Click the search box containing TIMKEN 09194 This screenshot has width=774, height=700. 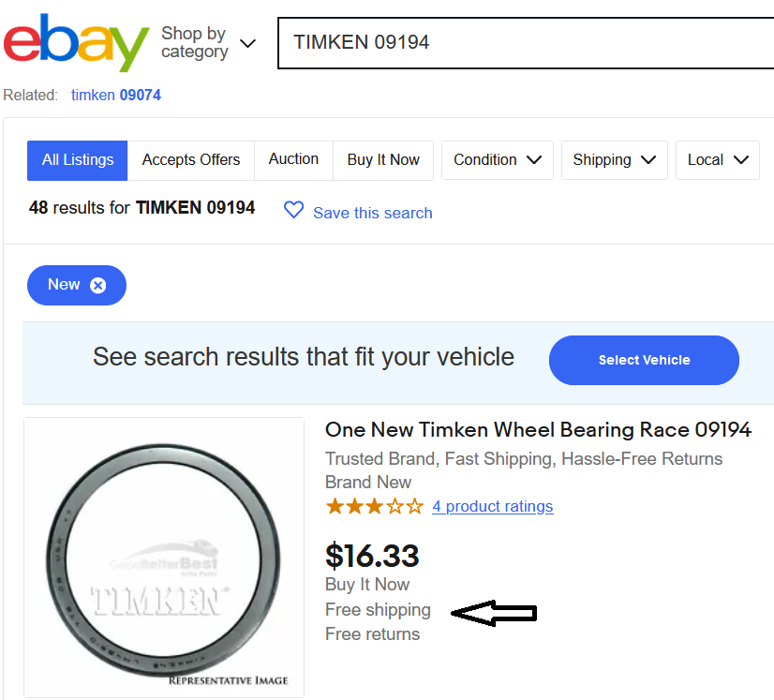(x=525, y=42)
